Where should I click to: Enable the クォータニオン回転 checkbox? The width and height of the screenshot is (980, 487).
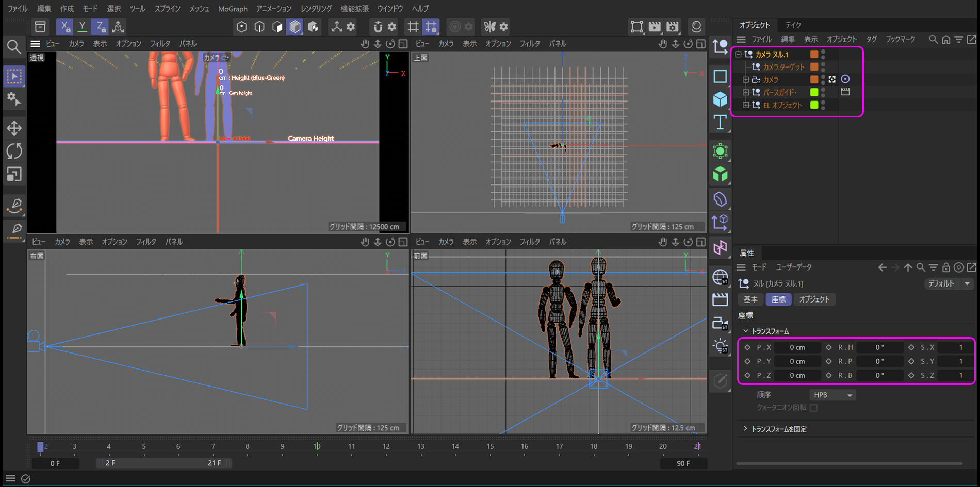point(814,408)
